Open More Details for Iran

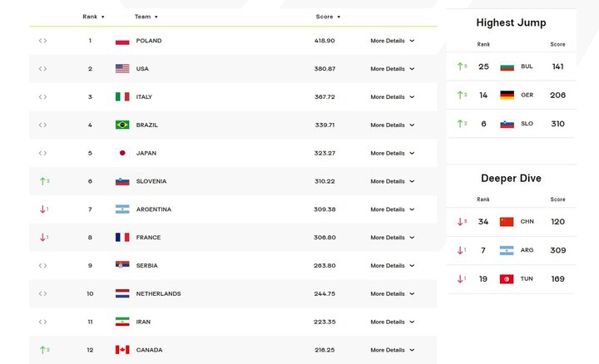[392, 322]
